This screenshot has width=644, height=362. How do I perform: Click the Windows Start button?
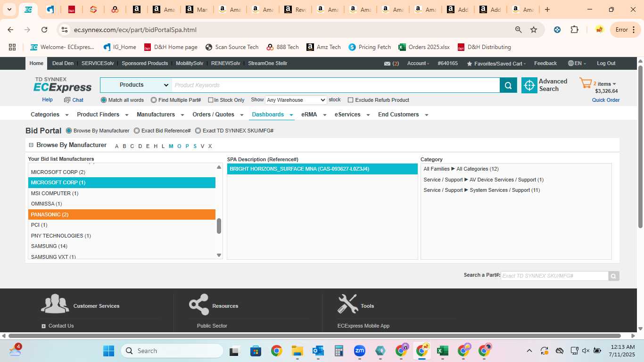tap(108, 351)
